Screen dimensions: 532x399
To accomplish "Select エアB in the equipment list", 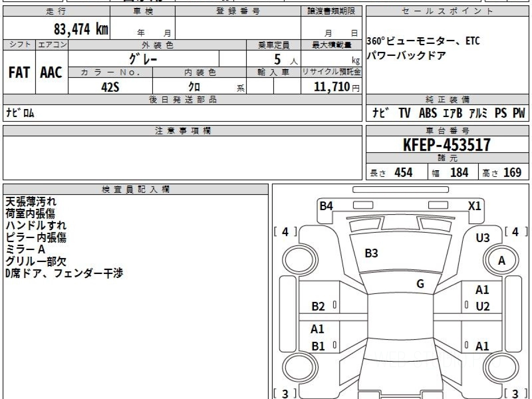I will tap(453, 113).
